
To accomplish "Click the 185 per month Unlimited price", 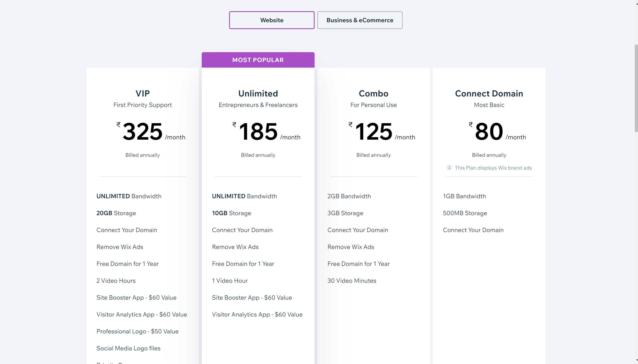I will pos(258,132).
